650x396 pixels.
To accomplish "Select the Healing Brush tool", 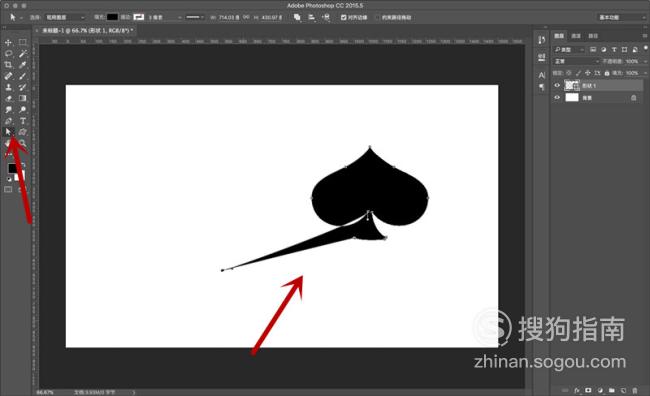I will coord(8,76).
